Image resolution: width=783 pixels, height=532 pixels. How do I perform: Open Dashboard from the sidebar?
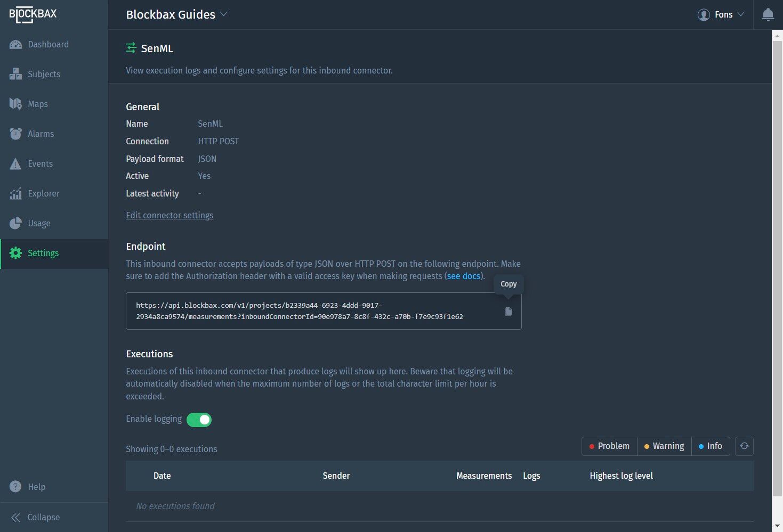tap(48, 45)
